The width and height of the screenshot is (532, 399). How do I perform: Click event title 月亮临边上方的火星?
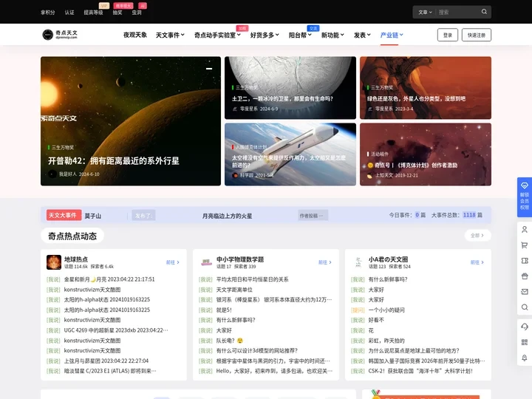227,216
